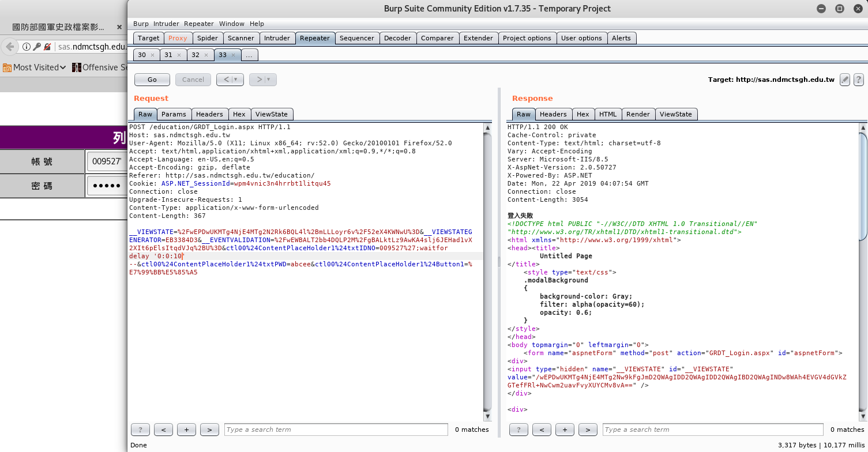Close Repeater tab 30 with its x
This screenshot has width=868, height=452.
coord(152,55)
